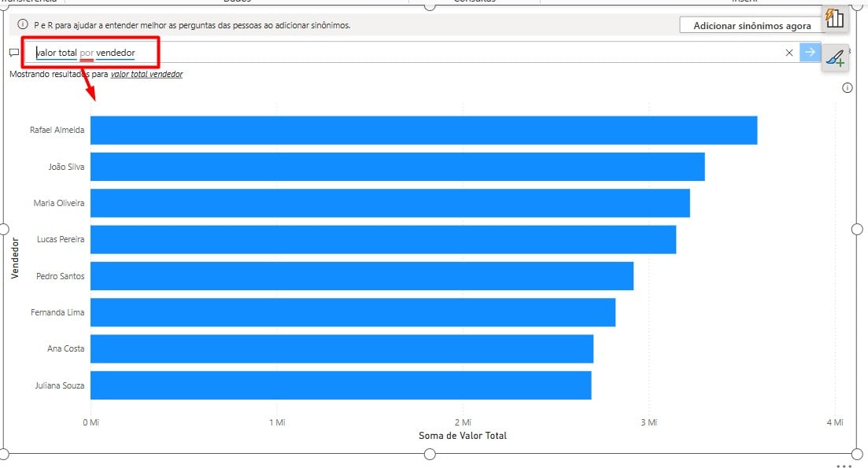This screenshot has height=468, width=868.
Task: Click the '1 Mi' axis tick label
Action: [277, 422]
